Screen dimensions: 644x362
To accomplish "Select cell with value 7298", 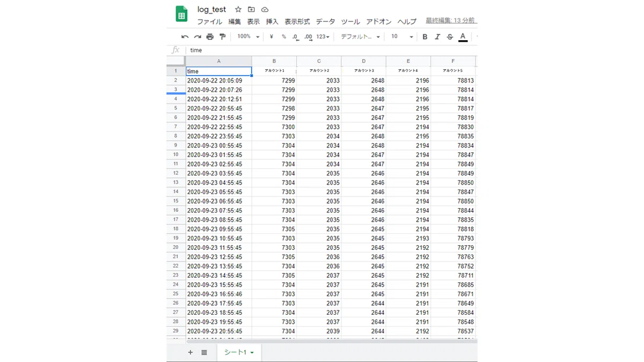I will click(274, 108).
